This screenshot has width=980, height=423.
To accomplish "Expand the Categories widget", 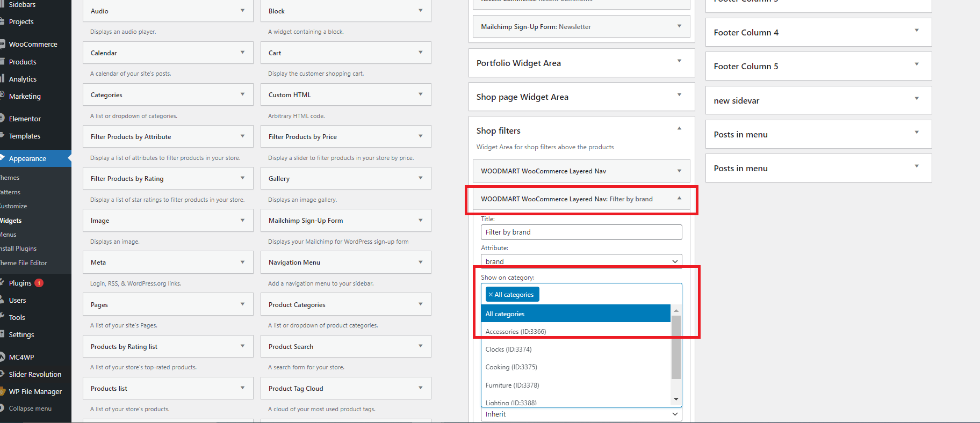I will coord(242,94).
